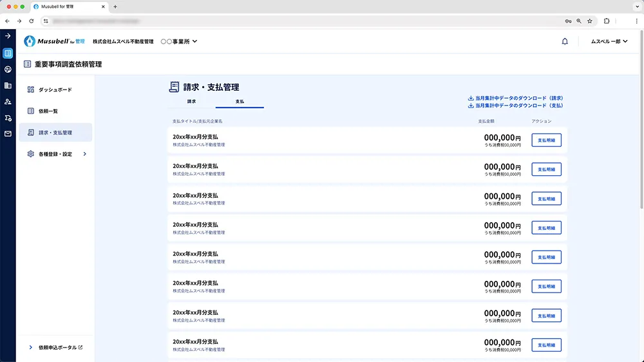Go to ダッシュボード in the side menu
This screenshot has width=644, height=362.
coord(55,90)
